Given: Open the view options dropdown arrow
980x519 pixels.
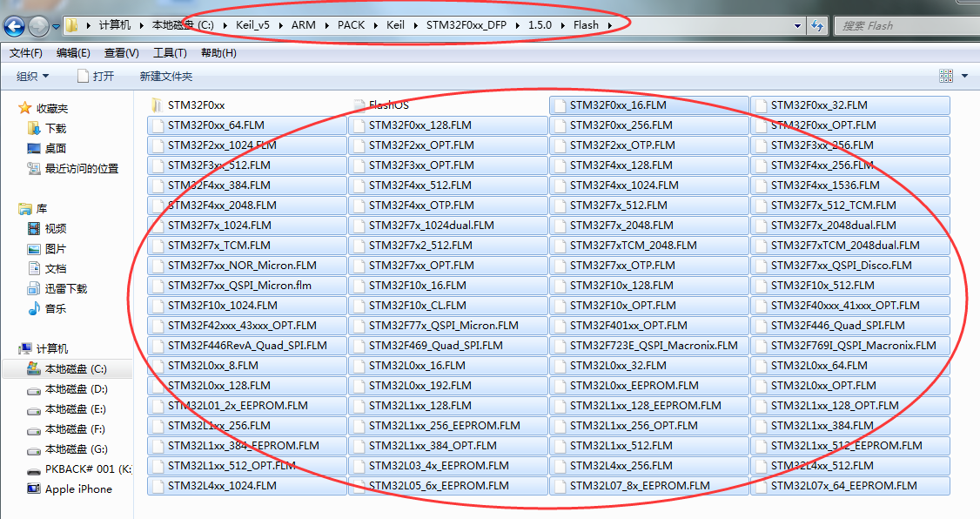Looking at the screenshot, I should [x=964, y=77].
